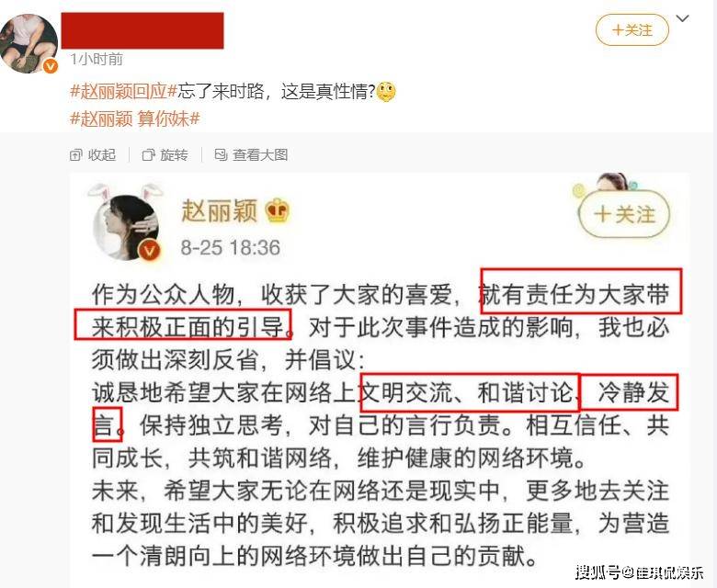
Task: Click the redacted username bar
Action: 142,30
